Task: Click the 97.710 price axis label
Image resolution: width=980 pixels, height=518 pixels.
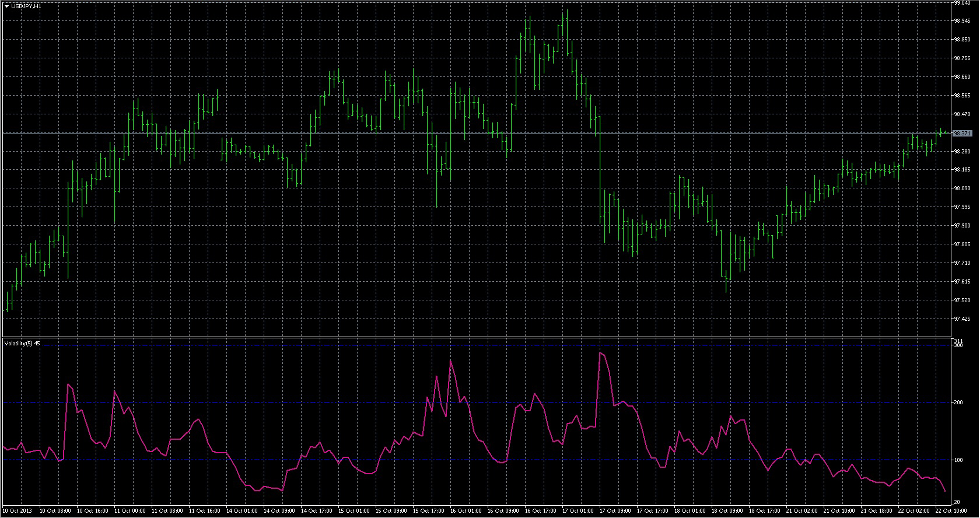Action: pos(962,263)
